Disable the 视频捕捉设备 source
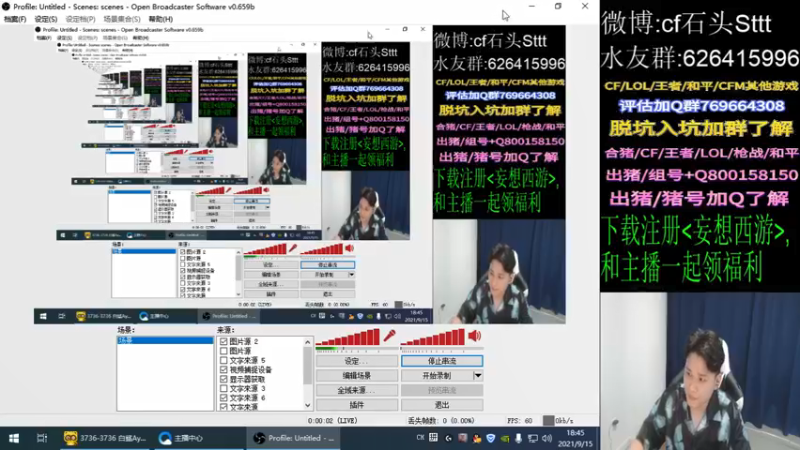Viewport: 800px width, 450px height. coord(223,369)
